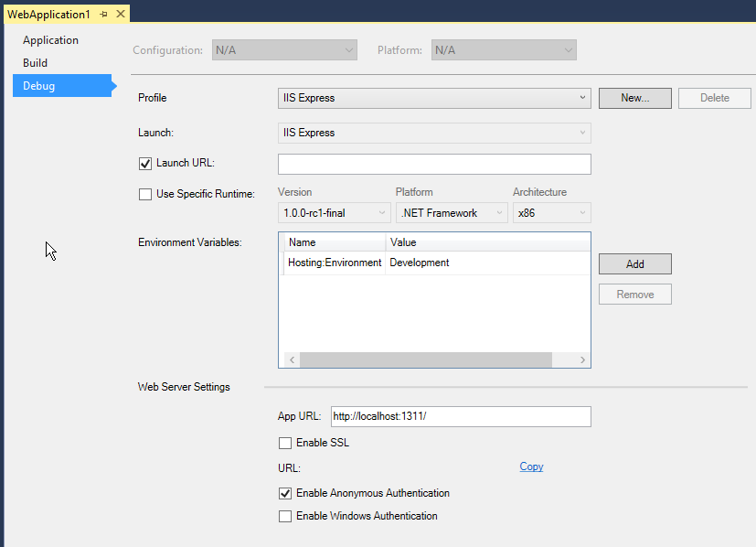Screen dimensions: 756x547
Task: Enable the Use Specific Runtime checkbox
Action: [x=144, y=194]
